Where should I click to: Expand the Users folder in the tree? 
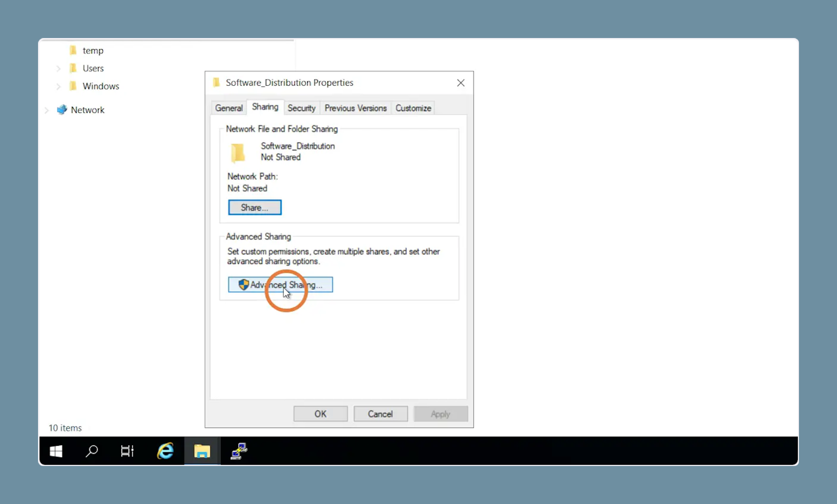pos(58,68)
